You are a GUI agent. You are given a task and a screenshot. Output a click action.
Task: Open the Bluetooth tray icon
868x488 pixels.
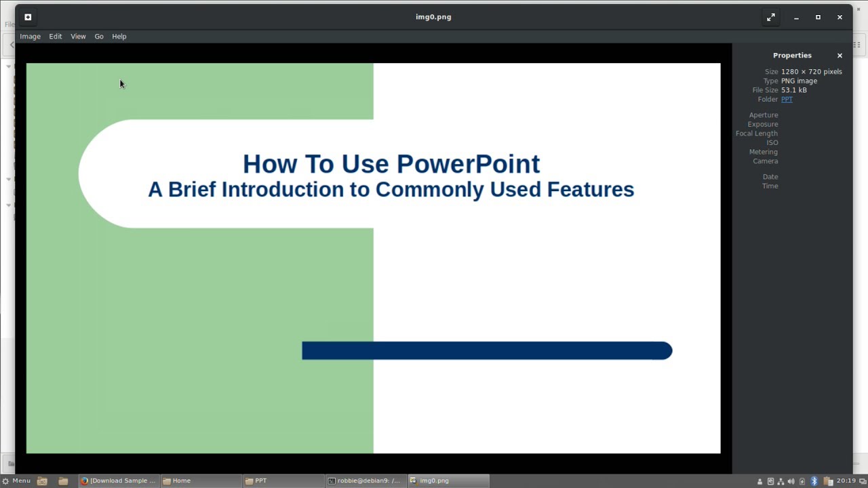(x=814, y=481)
